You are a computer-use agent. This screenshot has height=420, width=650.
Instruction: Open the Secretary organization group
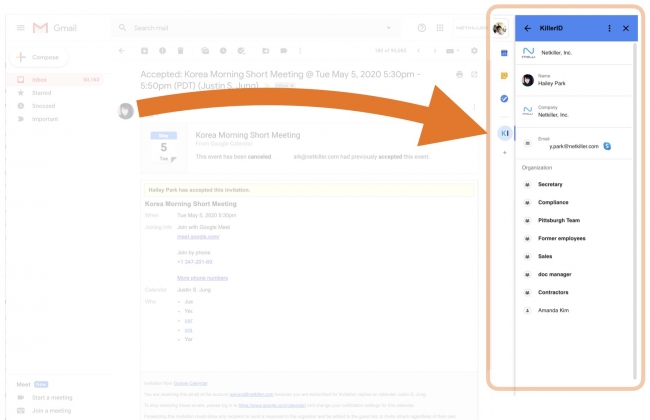click(550, 184)
